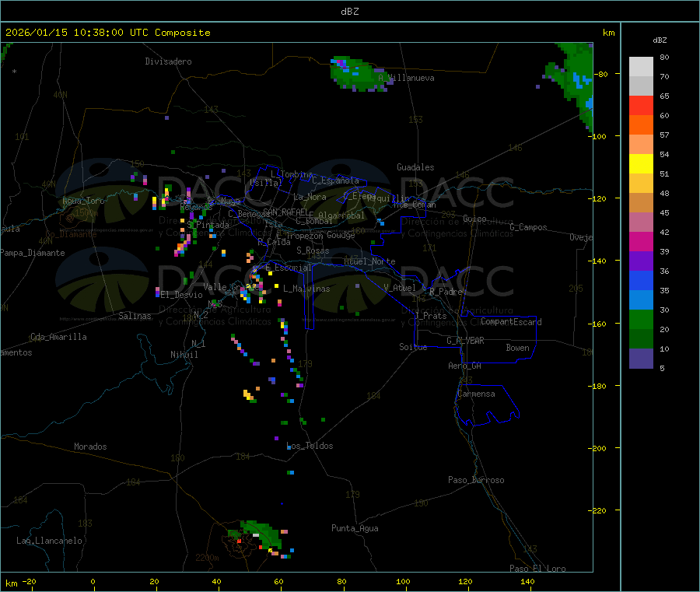The height and width of the screenshot is (592, 700).
Task: Click the light blue 30-35 dBZ legend swatch
Action: tap(641, 300)
